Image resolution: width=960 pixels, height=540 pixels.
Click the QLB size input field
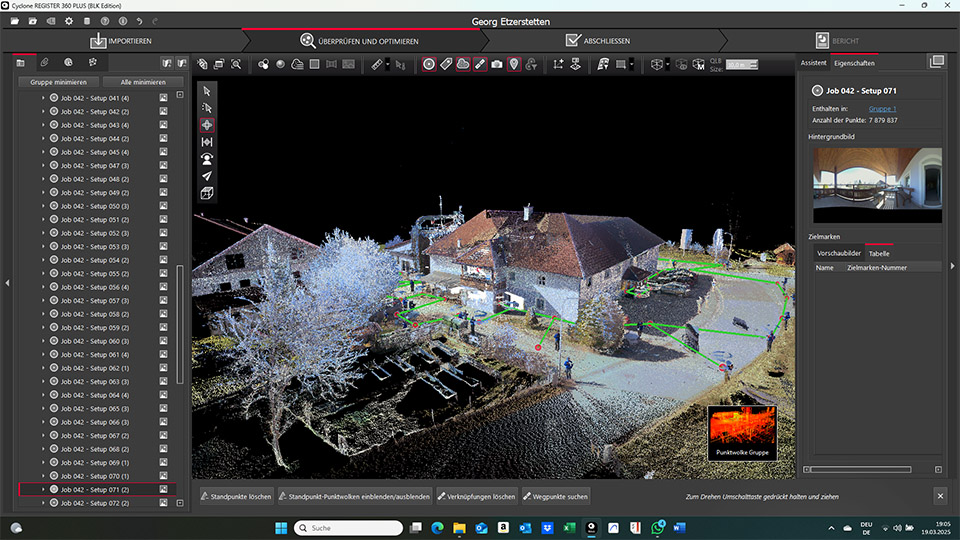pos(738,64)
